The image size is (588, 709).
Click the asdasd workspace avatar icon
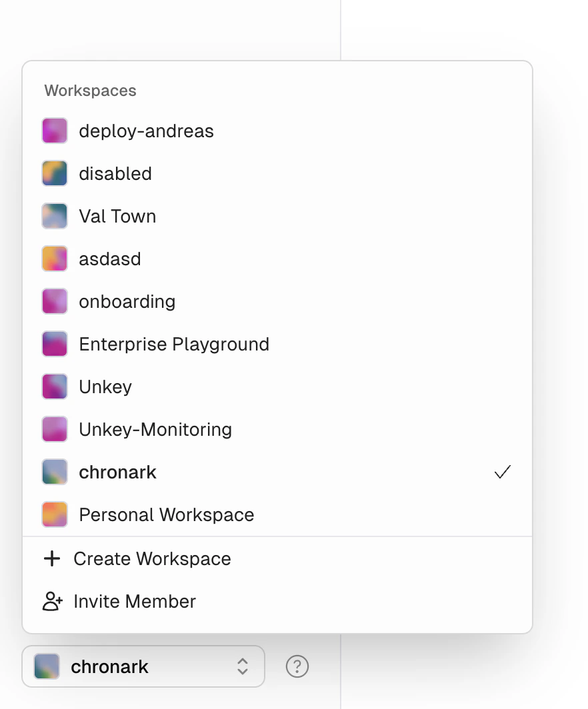coord(54,259)
